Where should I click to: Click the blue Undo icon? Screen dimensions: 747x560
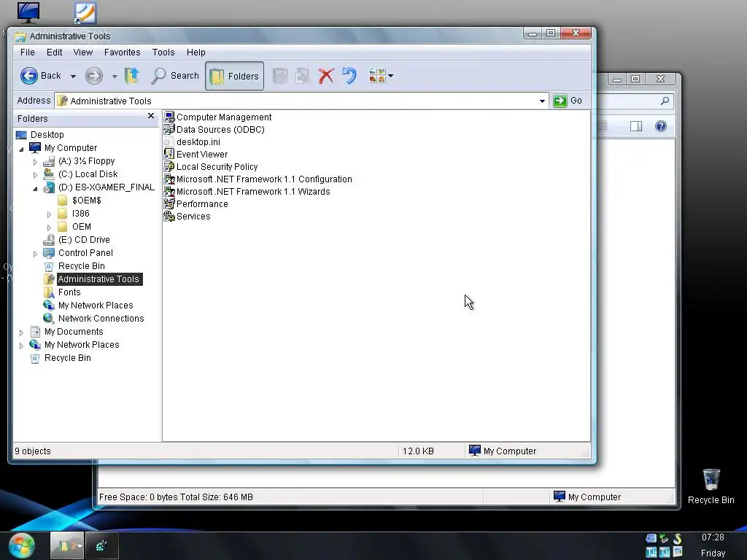coord(349,76)
